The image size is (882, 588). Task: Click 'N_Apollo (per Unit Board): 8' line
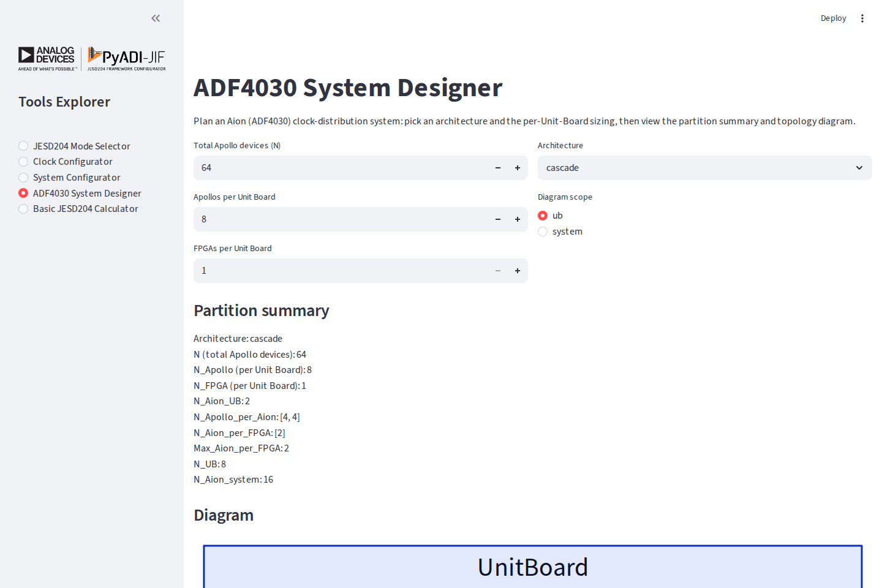[x=253, y=370]
